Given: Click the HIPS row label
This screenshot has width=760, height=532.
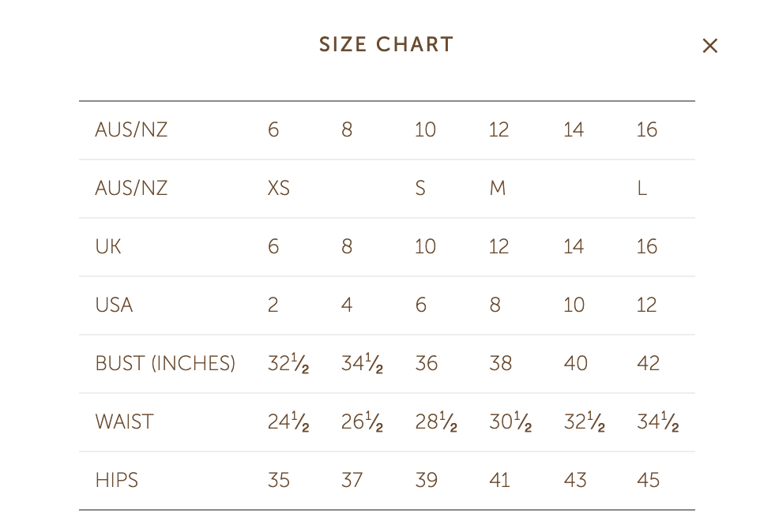Looking at the screenshot, I should click(117, 480).
